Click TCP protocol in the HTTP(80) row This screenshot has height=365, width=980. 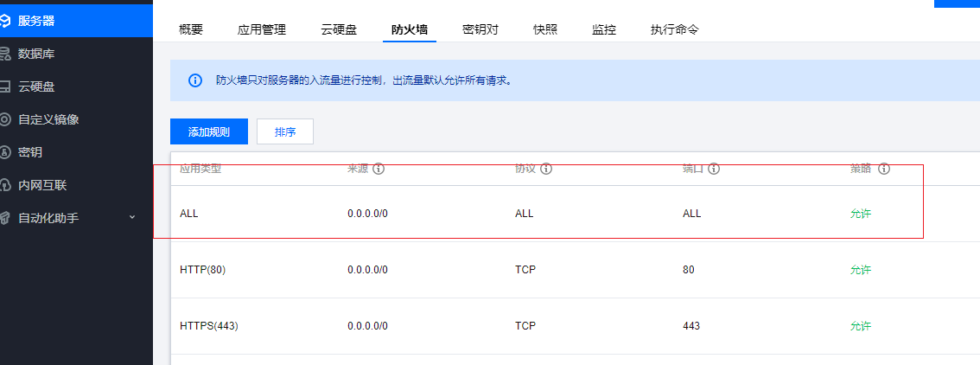pos(525,270)
